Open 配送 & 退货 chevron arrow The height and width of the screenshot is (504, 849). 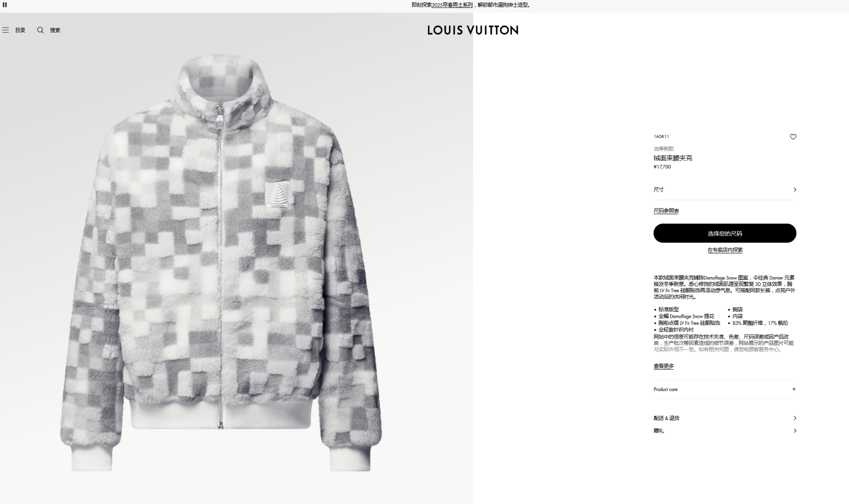click(795, 418)
